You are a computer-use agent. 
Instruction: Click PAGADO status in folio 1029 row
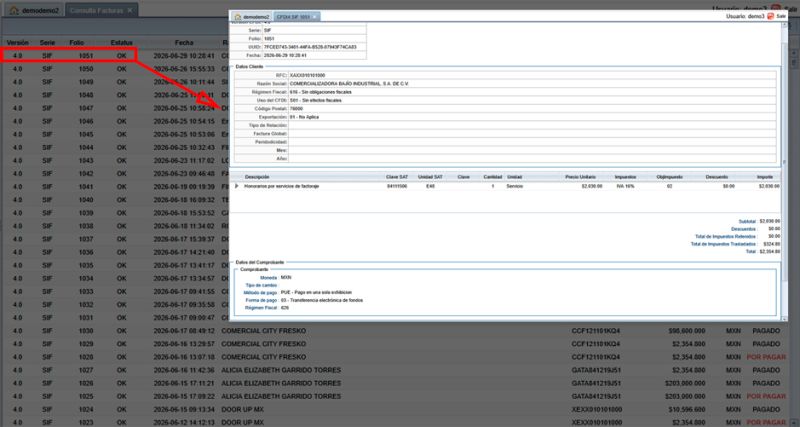pyautogui.click(x=766, y=344)
